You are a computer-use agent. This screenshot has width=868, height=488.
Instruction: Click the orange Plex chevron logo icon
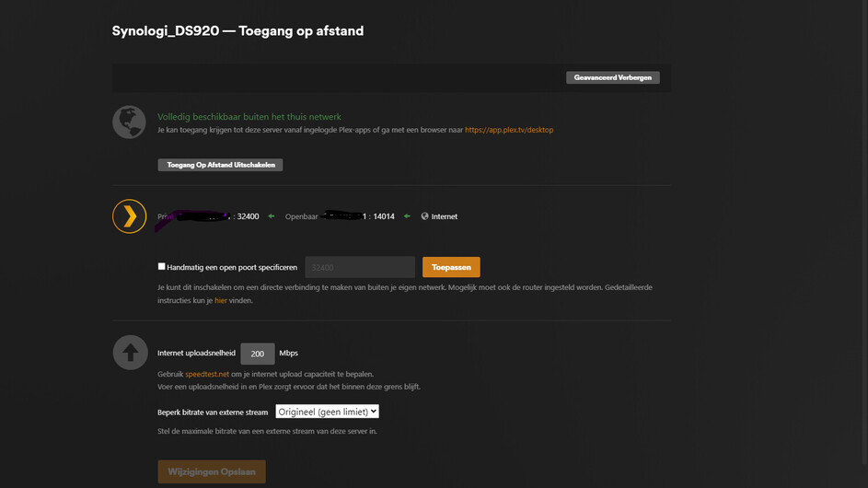(x=129, y=216)
